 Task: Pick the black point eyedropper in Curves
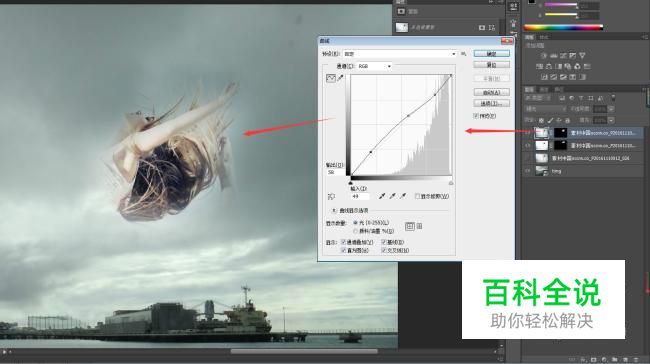click(x=382, y=196)
